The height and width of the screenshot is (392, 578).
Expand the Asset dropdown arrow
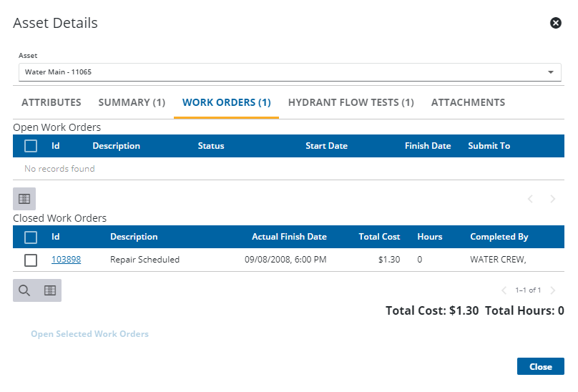pos(550,72)
